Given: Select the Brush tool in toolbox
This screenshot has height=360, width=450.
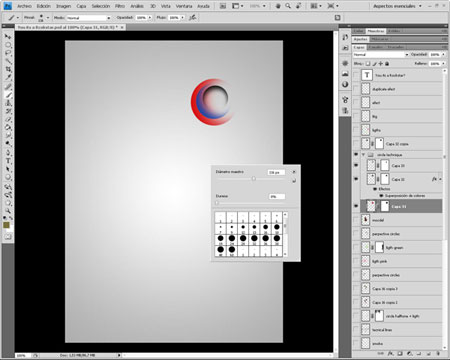Looking at the screenshot, I should pos(8,95).
